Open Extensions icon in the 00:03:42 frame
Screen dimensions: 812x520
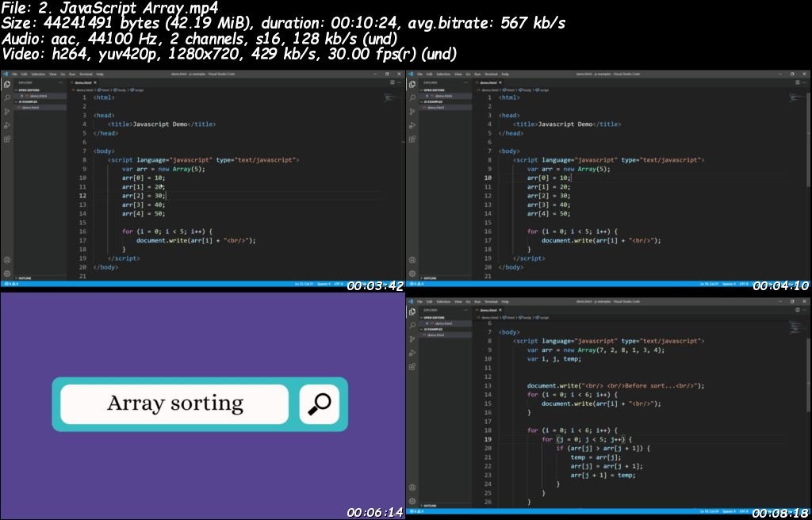pos(6,139)
